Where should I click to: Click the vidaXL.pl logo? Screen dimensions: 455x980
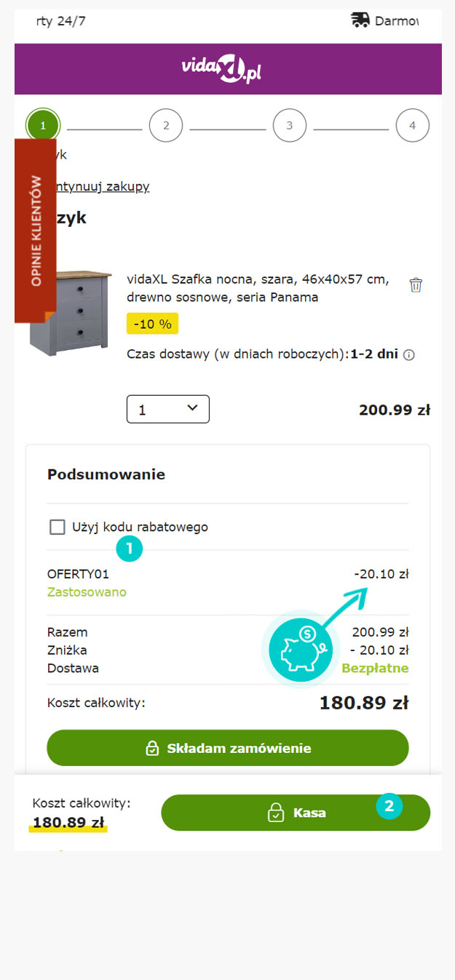[221, 69]
